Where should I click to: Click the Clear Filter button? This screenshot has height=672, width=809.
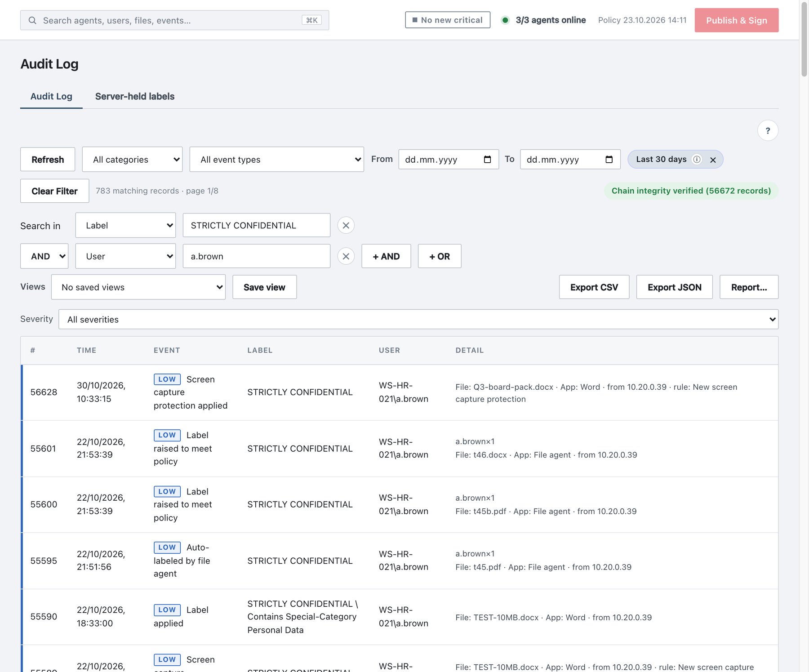pyautogui.click(x=54, y=191)
